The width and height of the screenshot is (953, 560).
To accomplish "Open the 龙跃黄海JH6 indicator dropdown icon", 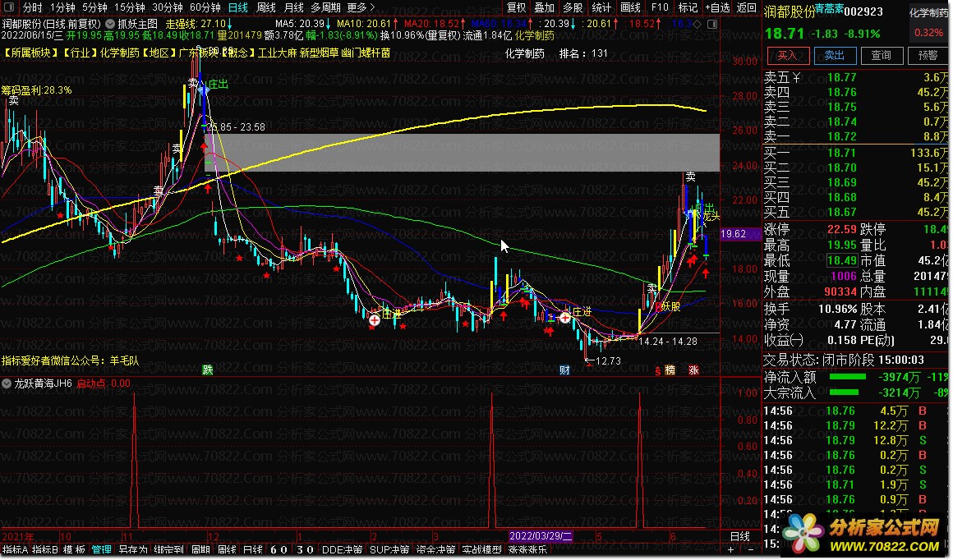I will [7, 383].
